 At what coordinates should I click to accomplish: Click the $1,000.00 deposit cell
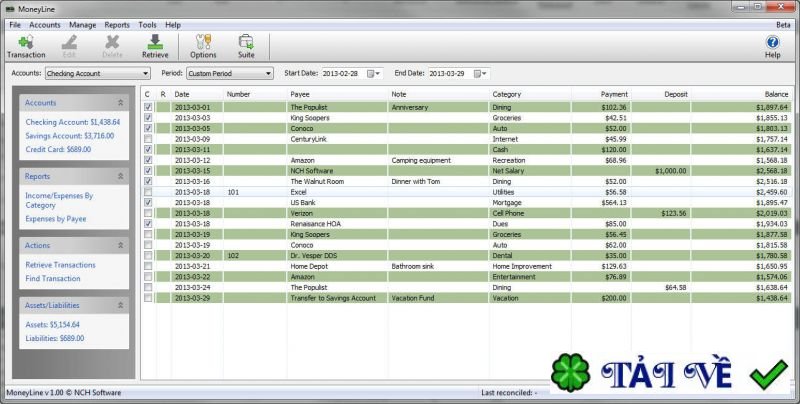point(661,171)
